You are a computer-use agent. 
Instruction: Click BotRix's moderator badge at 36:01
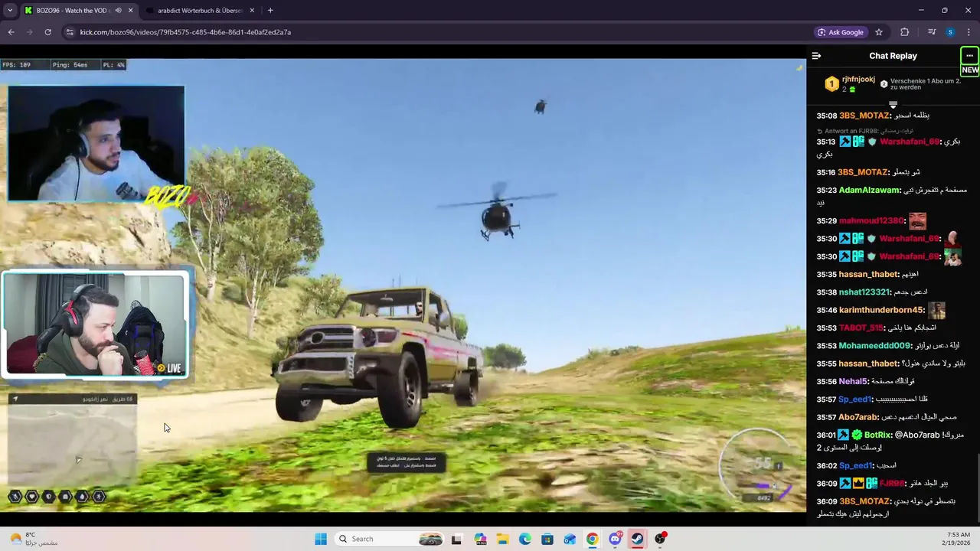click(x=844, y=435)
